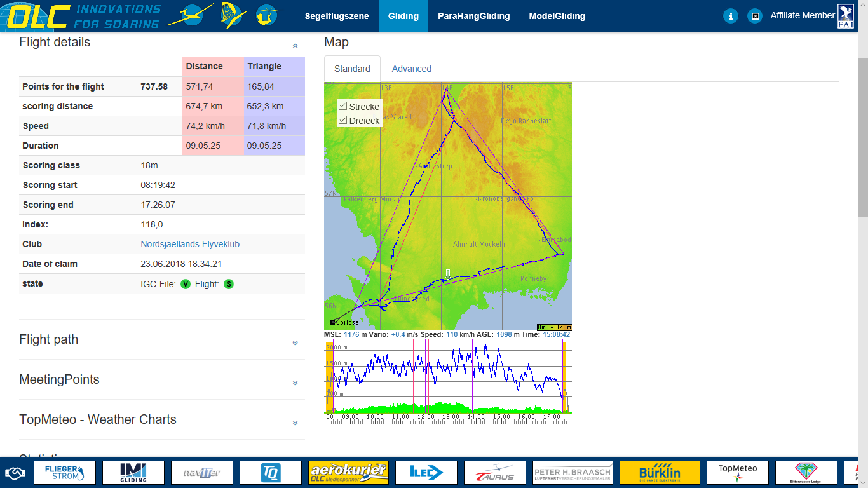Expand TopMeteo - Weather Charts section
Screen dimensions: 868x488
(x=295, y=423)
